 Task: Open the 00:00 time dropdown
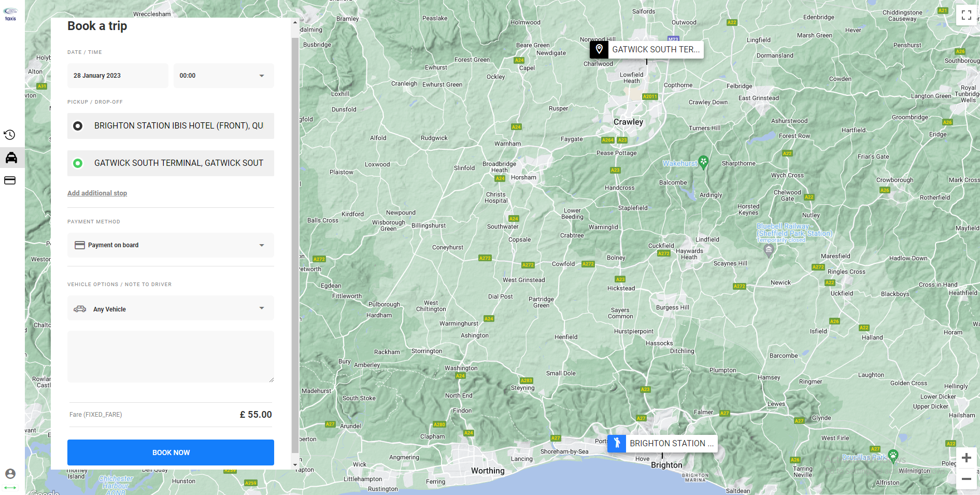coord(223,76)
